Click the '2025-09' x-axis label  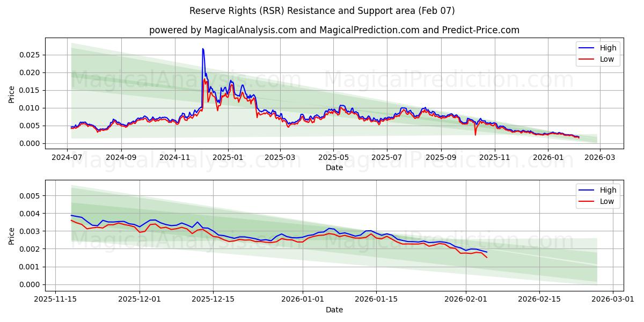[441, 158]
